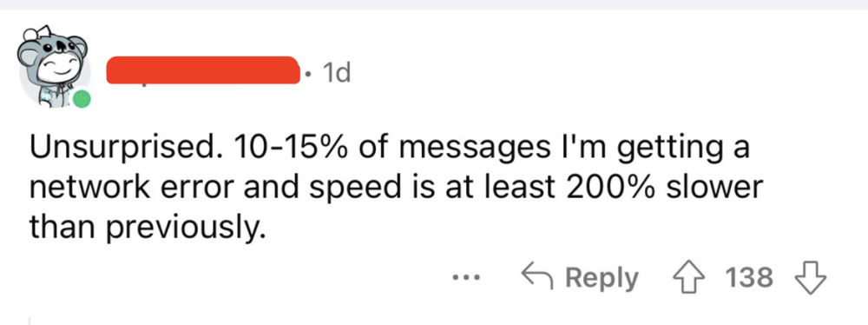Open the koala avatar profile picture
Screen dimensions: 868x325
(55, 67)
